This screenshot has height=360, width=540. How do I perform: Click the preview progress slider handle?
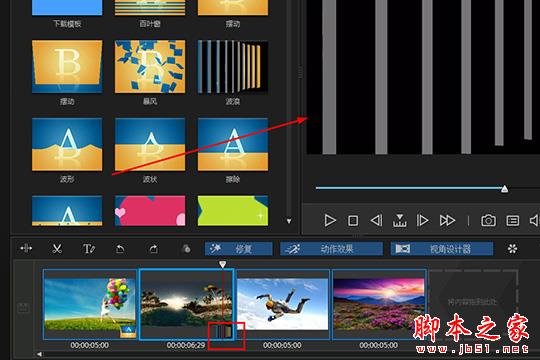504,189
